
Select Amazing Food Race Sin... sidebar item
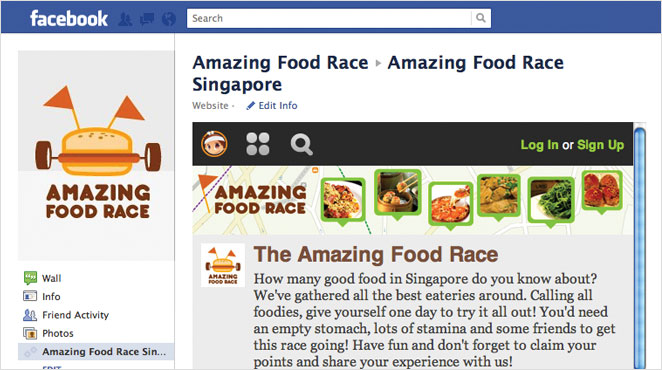(x=96, y=351)
